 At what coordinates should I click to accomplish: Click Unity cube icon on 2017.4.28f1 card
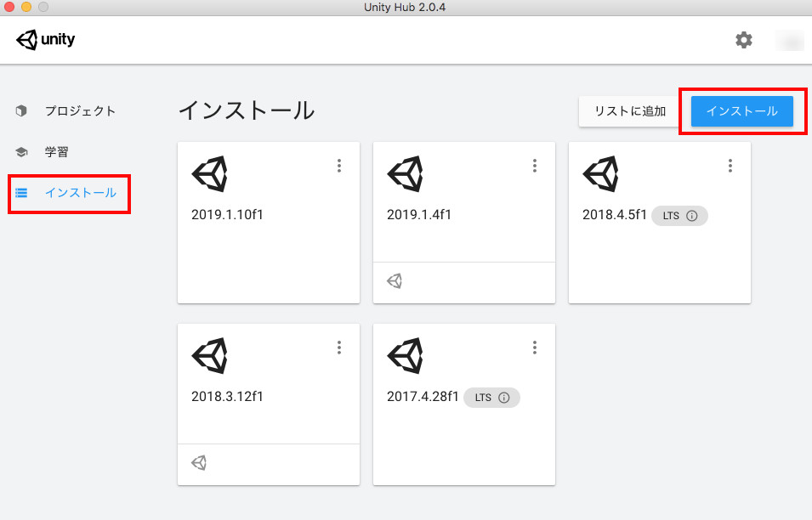tap(405, 355)
